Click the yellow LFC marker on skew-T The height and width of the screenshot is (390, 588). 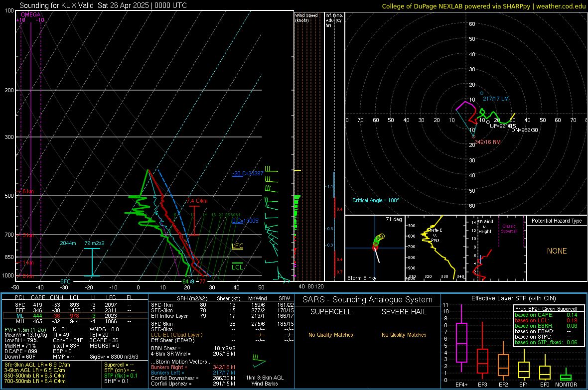[x=237, y=247]
